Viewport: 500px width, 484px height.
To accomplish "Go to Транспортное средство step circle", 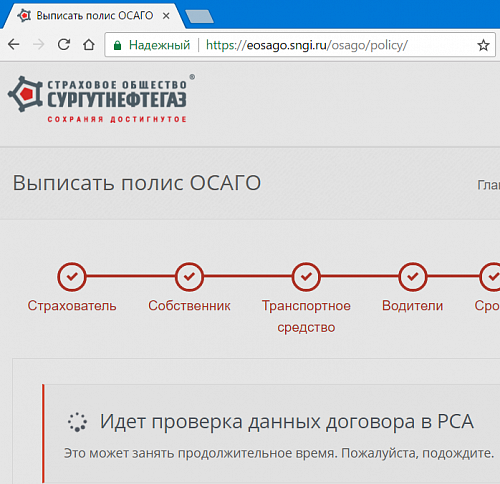I will pos(306,277).
